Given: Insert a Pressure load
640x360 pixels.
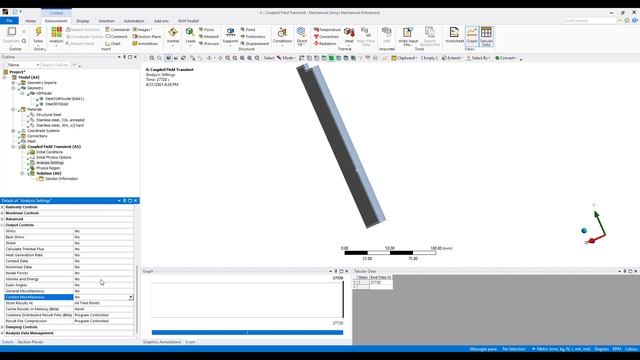Looking at the screenshot, I should (x=209, y=43).
